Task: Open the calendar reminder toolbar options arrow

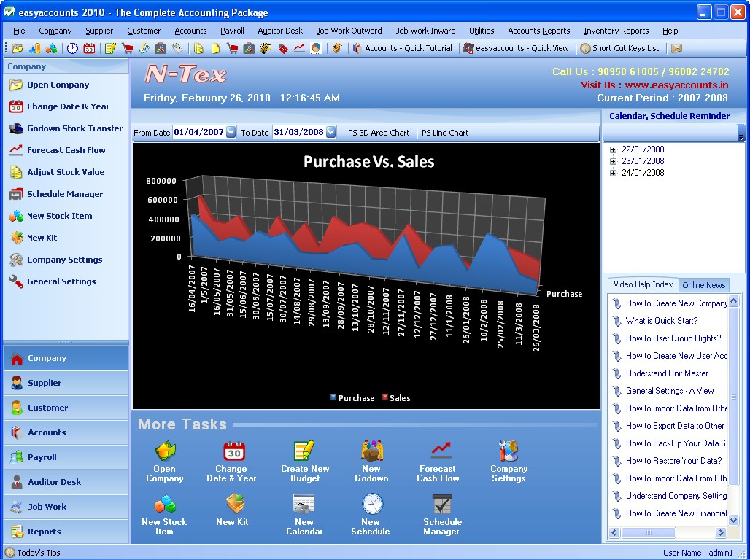Action: pos(741,133)
